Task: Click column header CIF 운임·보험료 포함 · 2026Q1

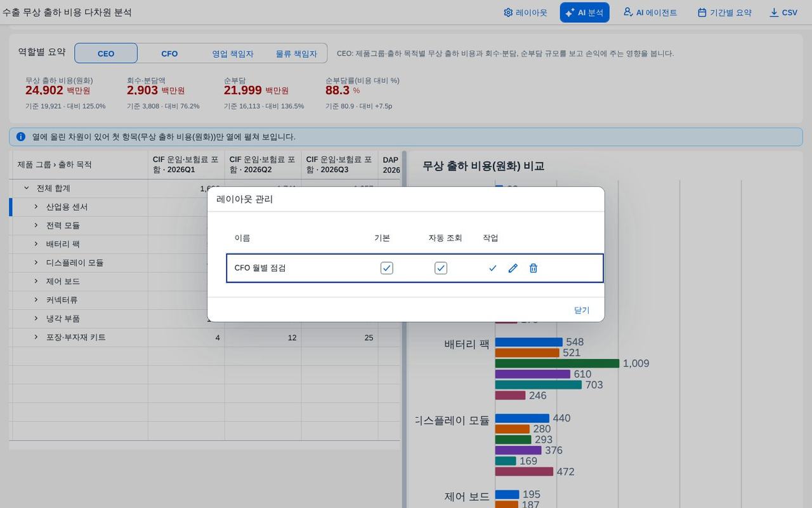Action: pyautogui.click(x=187, y=164)
